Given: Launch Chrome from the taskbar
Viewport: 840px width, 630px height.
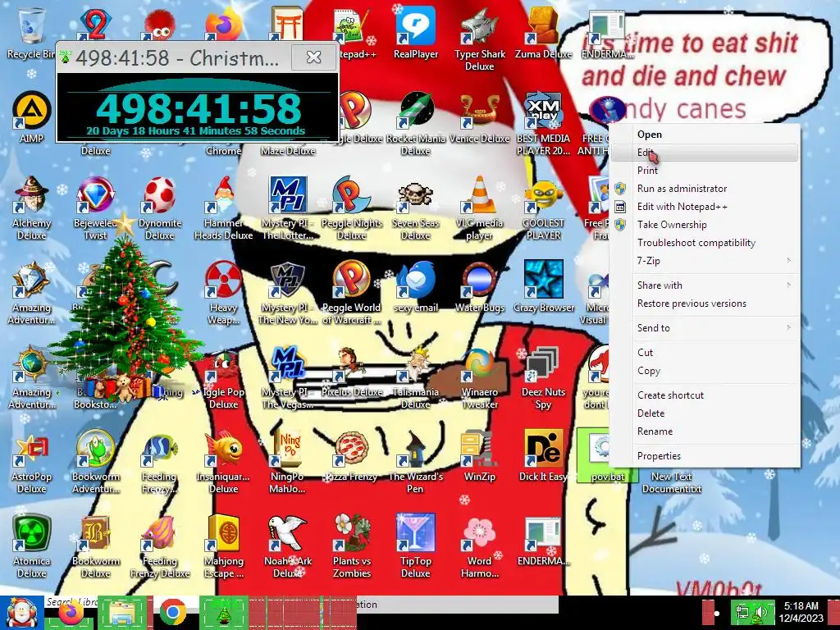Looking at the screenshot, I should [172, 613].
